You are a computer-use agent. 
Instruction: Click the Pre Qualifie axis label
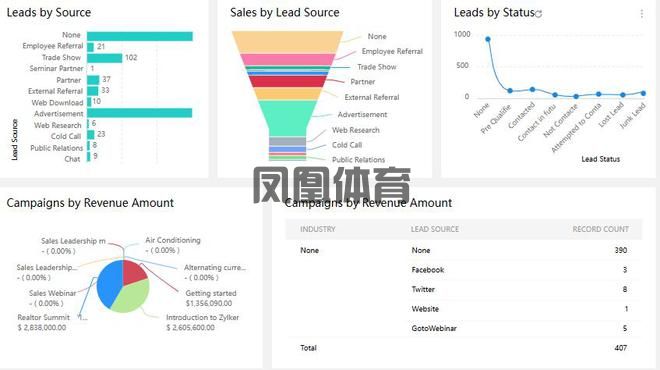(496, 119)
